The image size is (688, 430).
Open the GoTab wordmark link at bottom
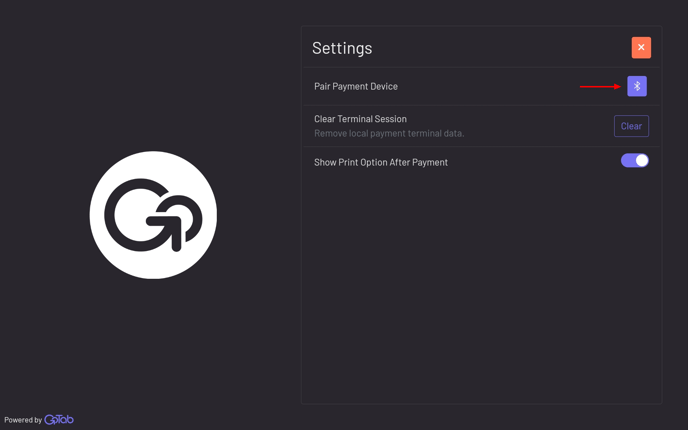[x=59, y=419]
